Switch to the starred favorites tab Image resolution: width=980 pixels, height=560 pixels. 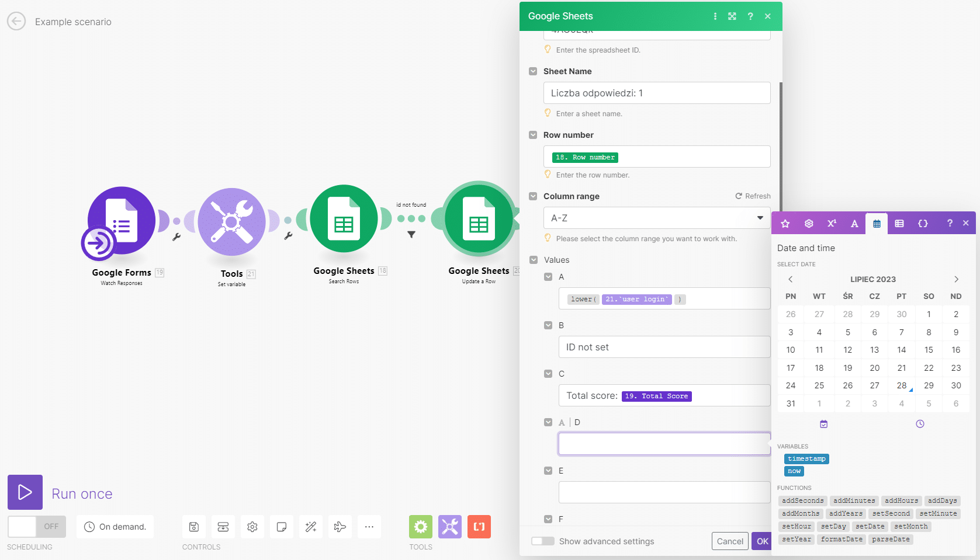coord(785,224)
